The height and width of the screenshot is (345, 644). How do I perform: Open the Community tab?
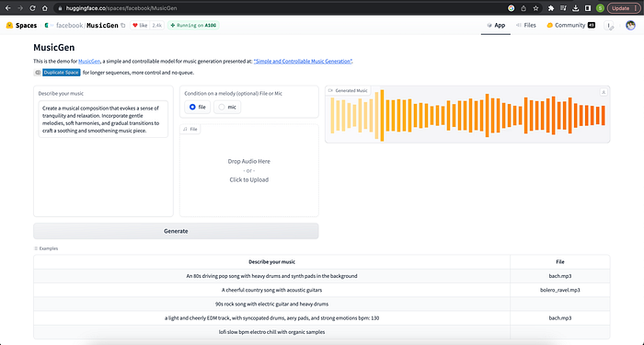click(x=571, y=26)
